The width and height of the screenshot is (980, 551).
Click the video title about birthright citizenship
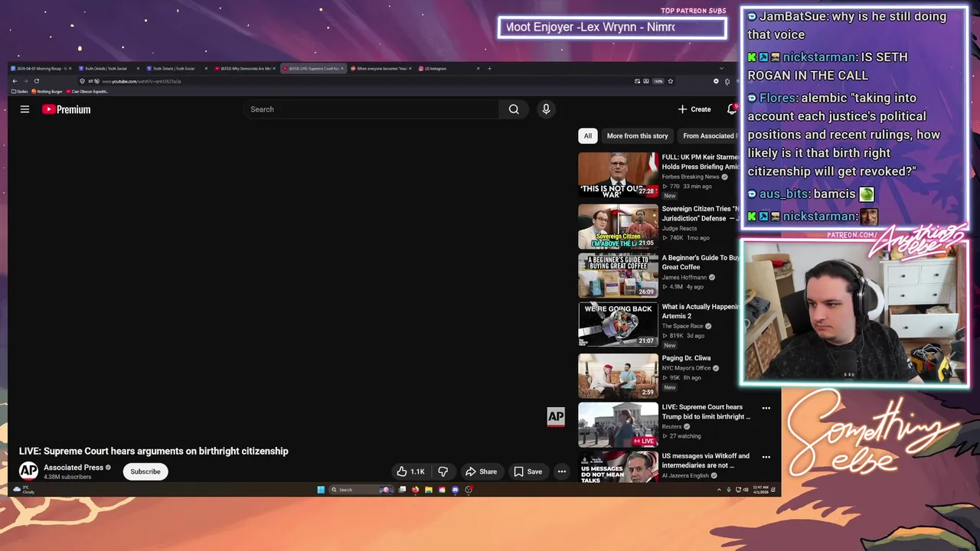pos(154,452)
